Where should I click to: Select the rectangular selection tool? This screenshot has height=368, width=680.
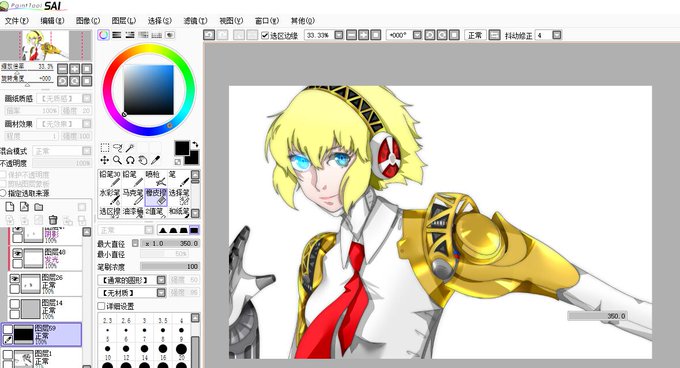point(105,148)
